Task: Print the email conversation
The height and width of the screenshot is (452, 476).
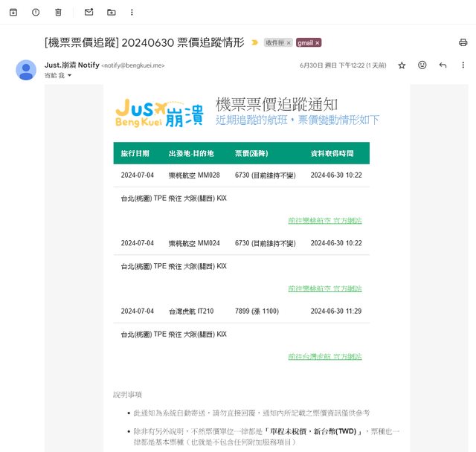Action: pos(463,42)
